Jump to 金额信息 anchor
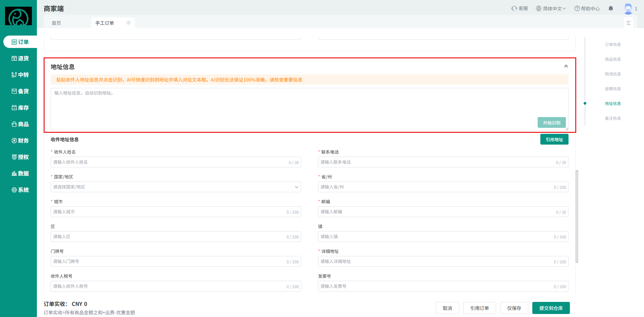The width and height of the screenshot is (644, 317). click(613, 89)
